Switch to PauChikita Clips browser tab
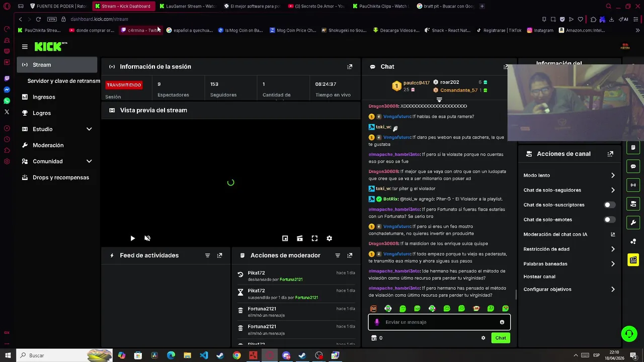 coord(381,6)
